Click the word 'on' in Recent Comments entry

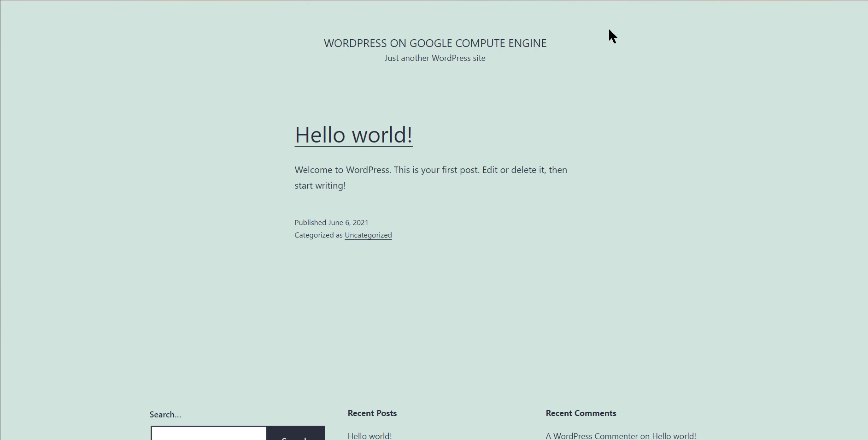point(645,436)
